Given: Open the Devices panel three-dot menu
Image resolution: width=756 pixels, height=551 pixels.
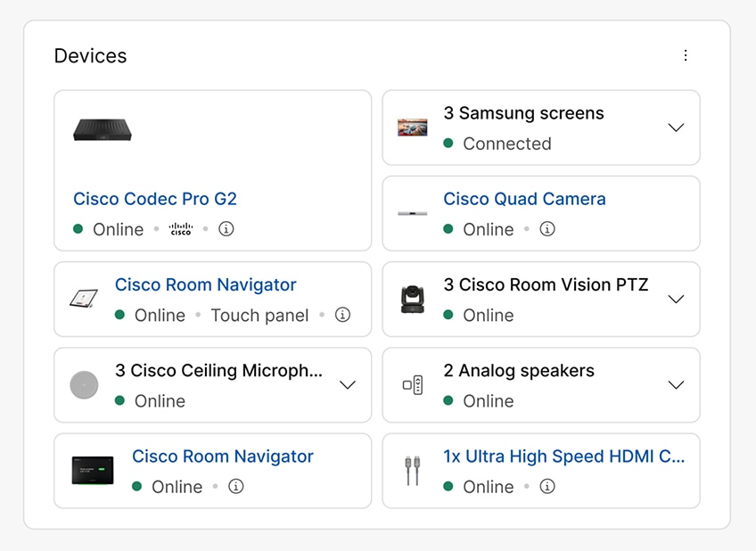Looking at the screenshot, I should click(x=686, y=55).
